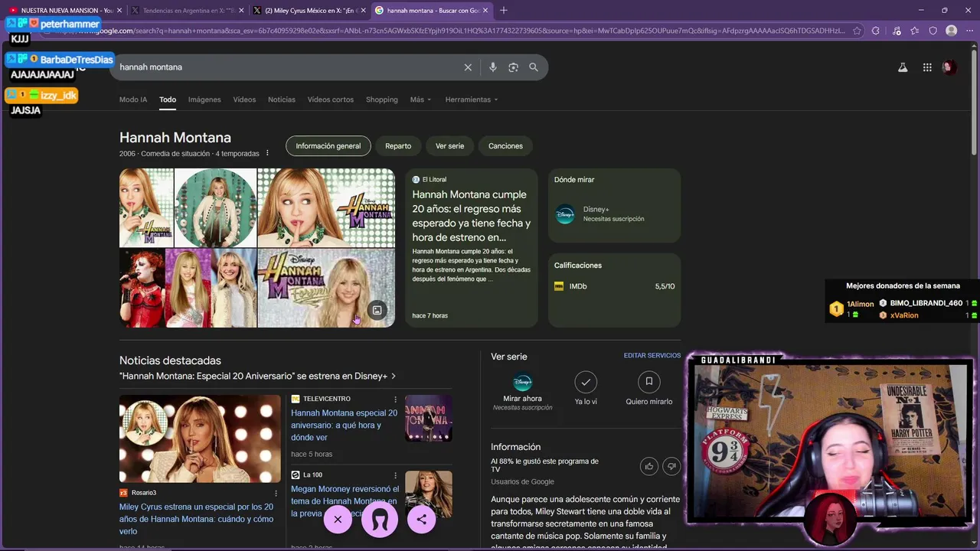
Task: Open Google Lens image search icon
Action: (513, 67)
